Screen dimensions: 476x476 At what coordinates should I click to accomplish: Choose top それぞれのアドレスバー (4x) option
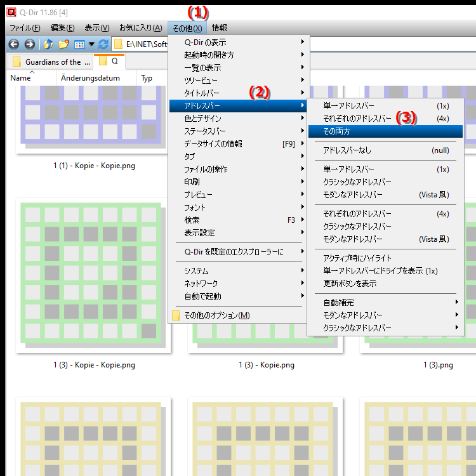tap(385, 119)
